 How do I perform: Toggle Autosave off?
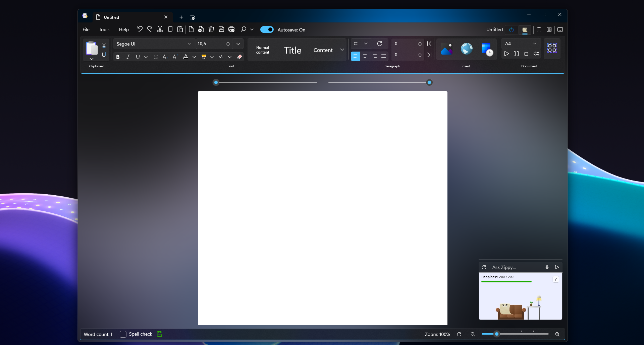pyautogui.click(x=267, y=29)
